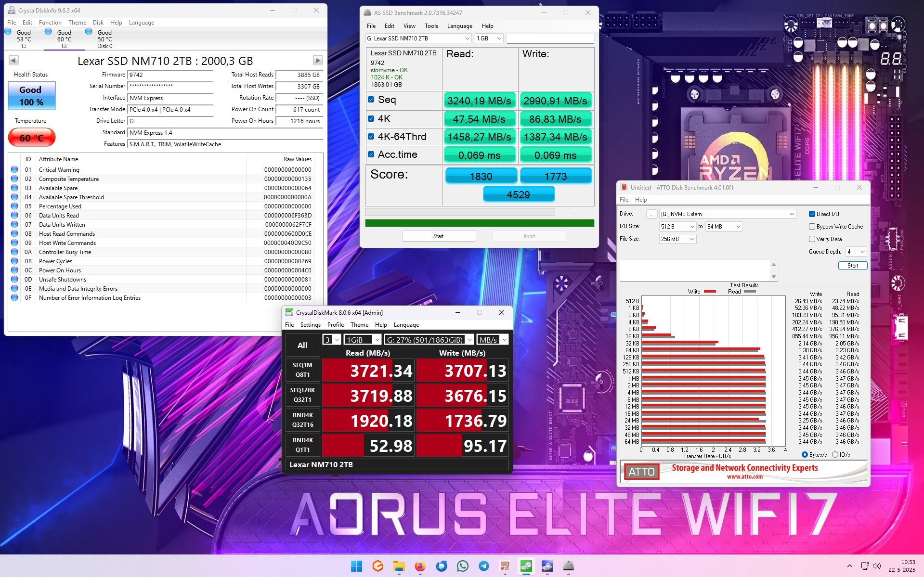Viewport: 924px width, 577px height.
Task: Run SEQ1M Q8T1 test
Action: 302,370
